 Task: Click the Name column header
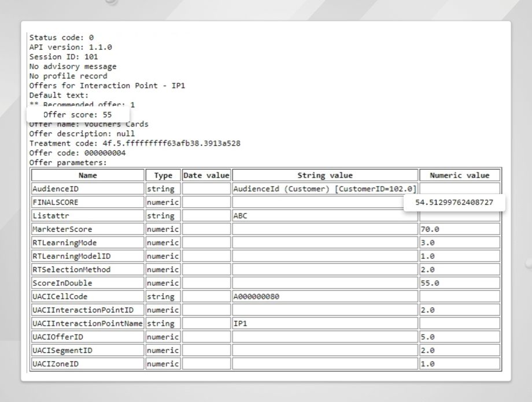[88, 175]
